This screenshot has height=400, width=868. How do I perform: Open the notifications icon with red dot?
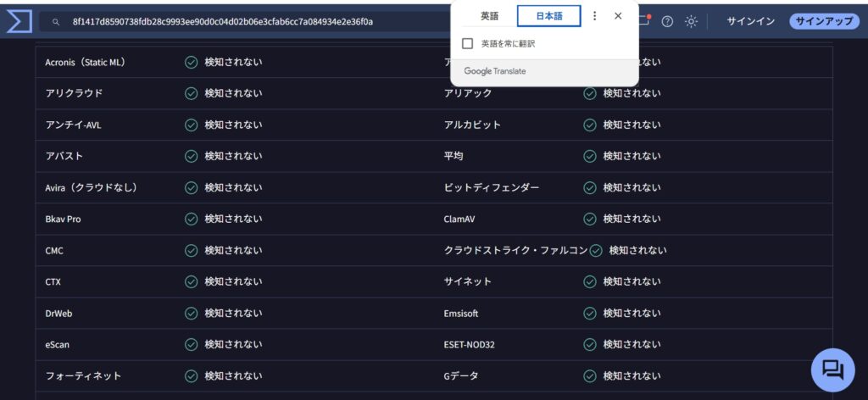pyautogui.click(x=645, y=20)
